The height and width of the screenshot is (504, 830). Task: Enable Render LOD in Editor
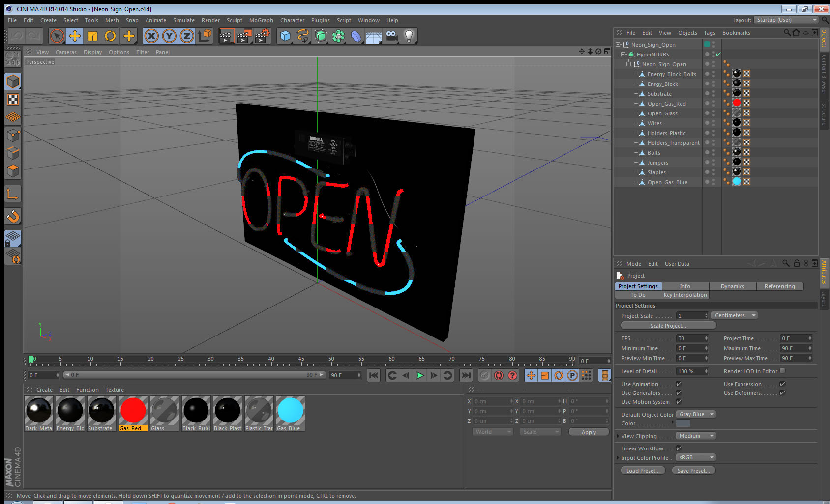click(x=782, y=371)
